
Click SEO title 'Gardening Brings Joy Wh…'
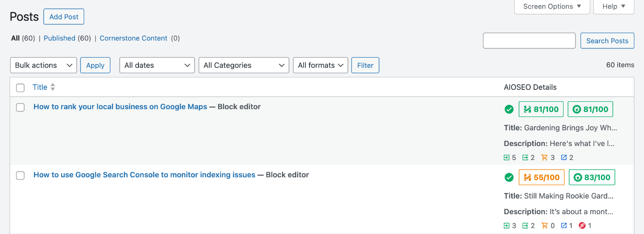571,128
